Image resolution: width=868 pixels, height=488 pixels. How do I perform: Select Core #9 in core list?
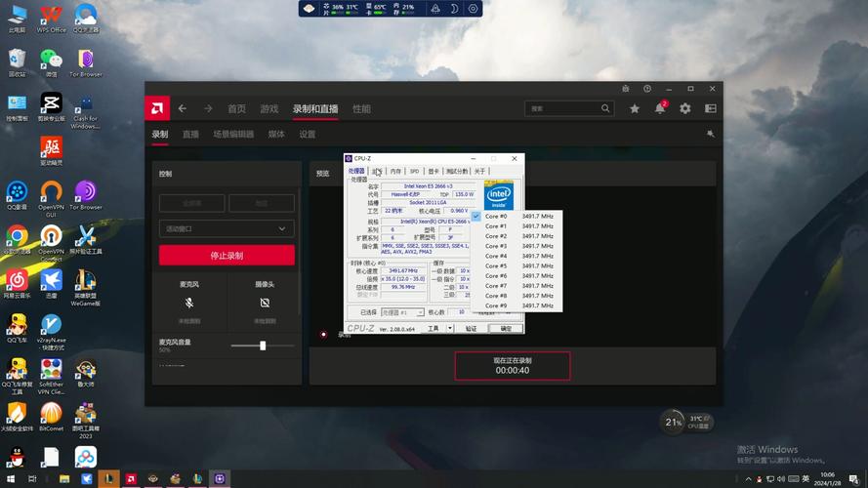[517, 305]
